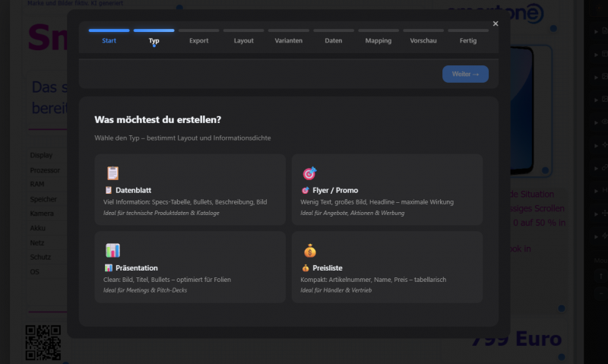608x364 pixels.
Task: Click the progress bar segment above Start
Action: [x=109, y=30]
